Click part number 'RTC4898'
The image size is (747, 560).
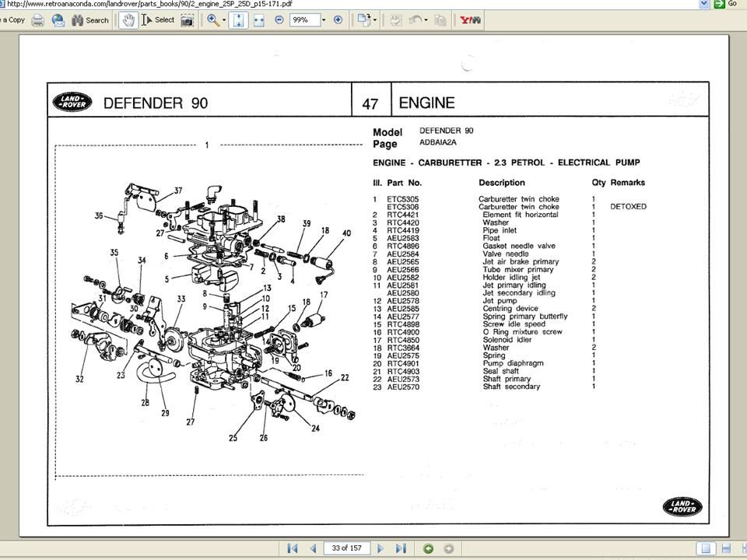click(403, 324)
